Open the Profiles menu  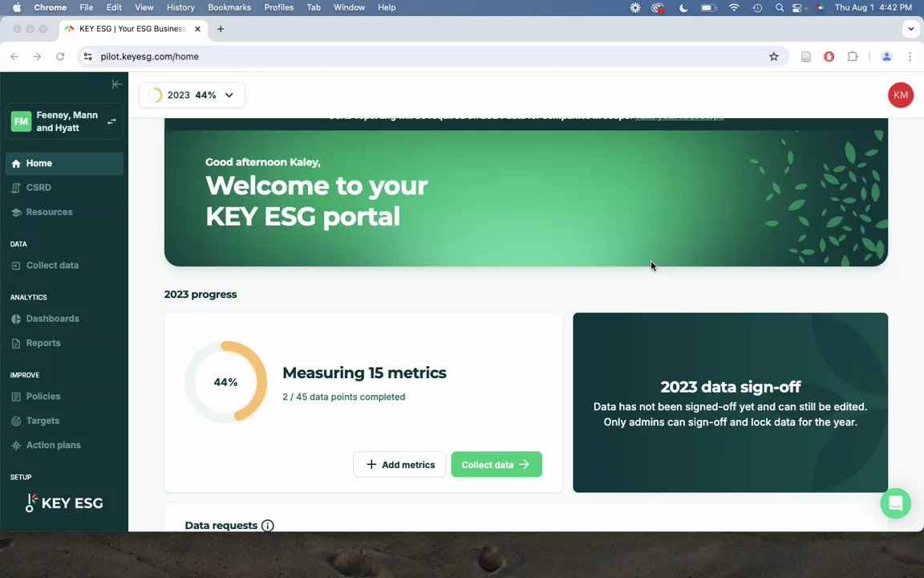[x=279, y=8]
